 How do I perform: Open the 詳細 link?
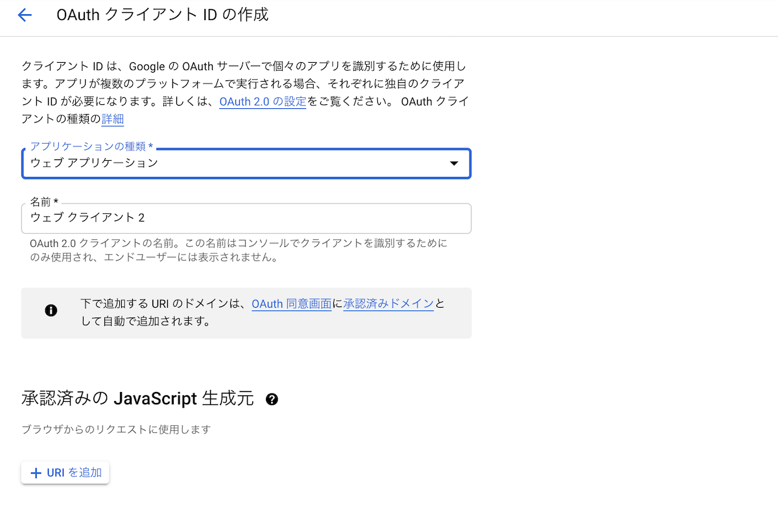[x=112, y=119]
